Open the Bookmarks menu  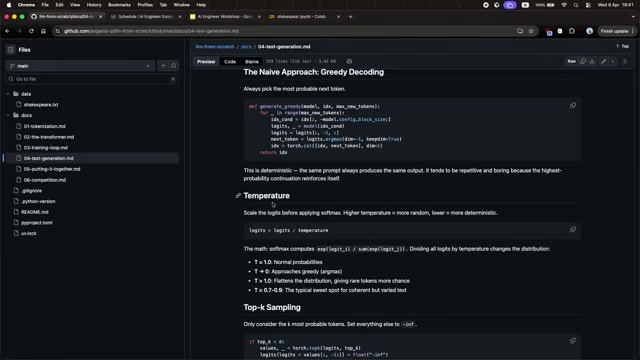point(119,5)
